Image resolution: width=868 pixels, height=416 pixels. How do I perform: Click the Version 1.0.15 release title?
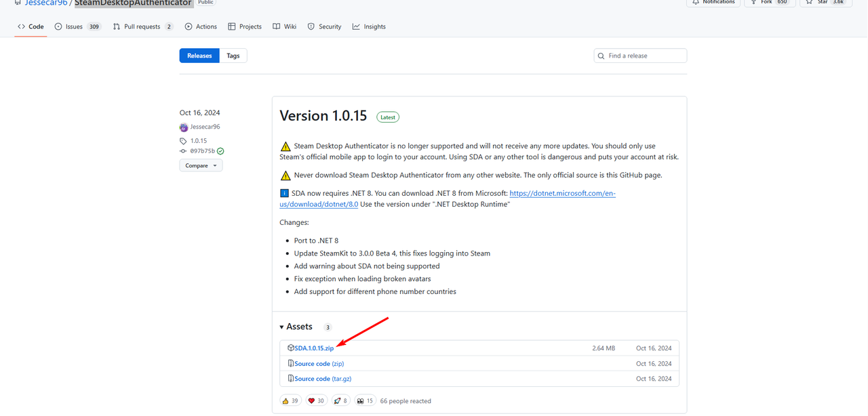[x=323, y=116]
